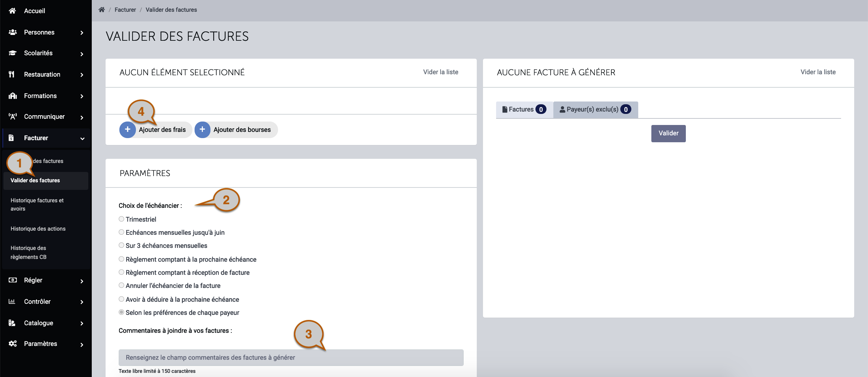
Task: Click the Facturer invoice document icon
Action: point(11,138)
